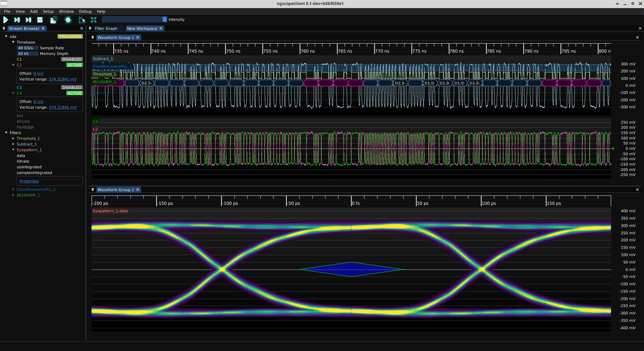
Task: Open the Window menu
Action: coord(66,11)
